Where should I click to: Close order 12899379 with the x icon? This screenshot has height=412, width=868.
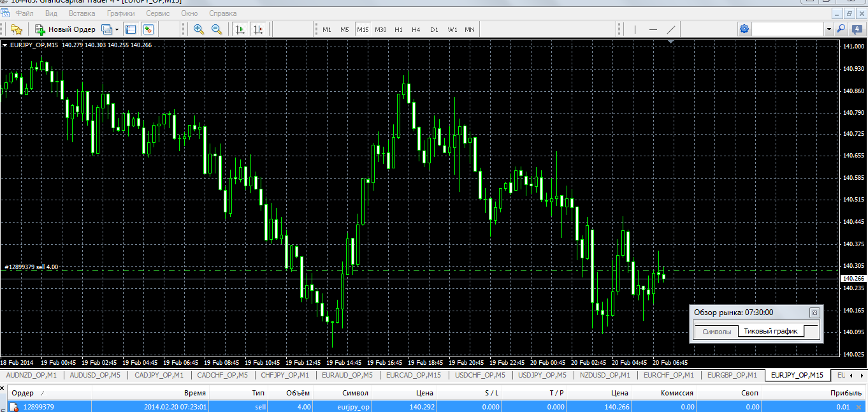[x=859, y=407]
